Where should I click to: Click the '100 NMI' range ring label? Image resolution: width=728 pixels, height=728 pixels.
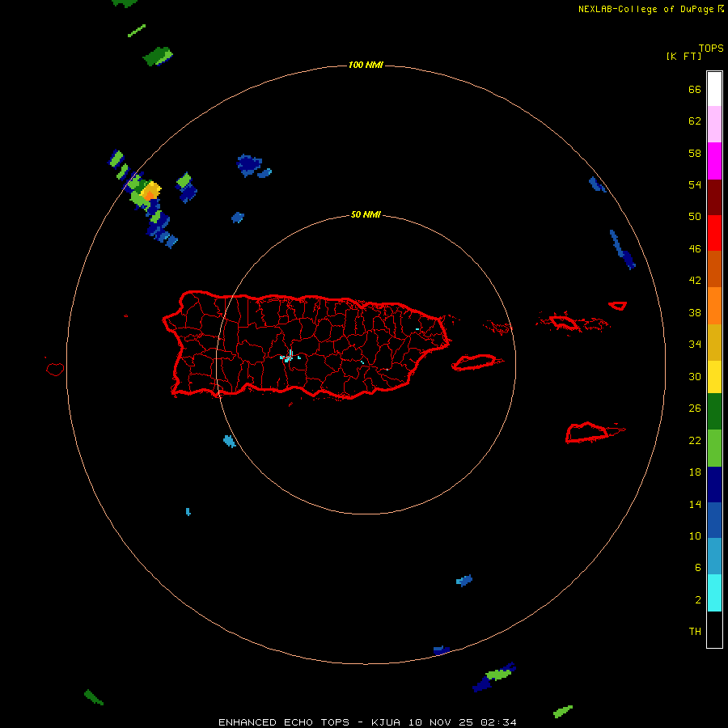[x=366, y=65]
